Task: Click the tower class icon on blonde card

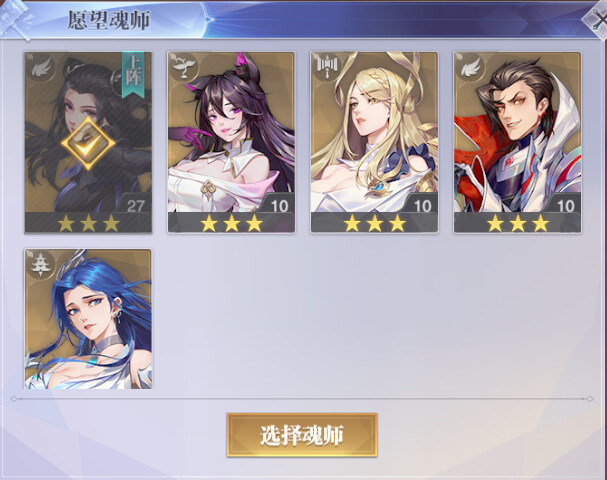Action: [x=327, y=69]
